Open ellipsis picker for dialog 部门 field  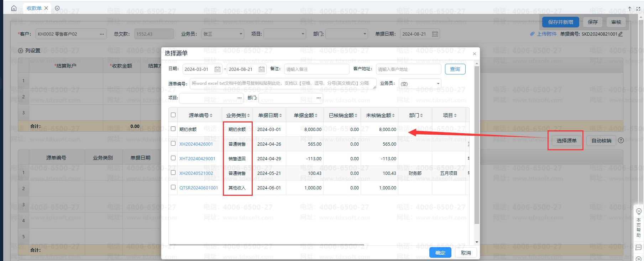(318, 98)
